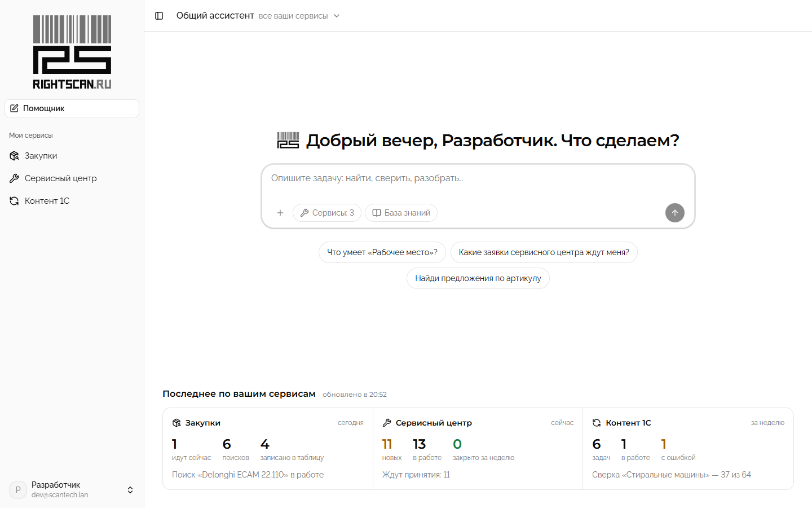Click the «Что умеет «Рабочее место»?» suggestion

(x=382, y=252)
